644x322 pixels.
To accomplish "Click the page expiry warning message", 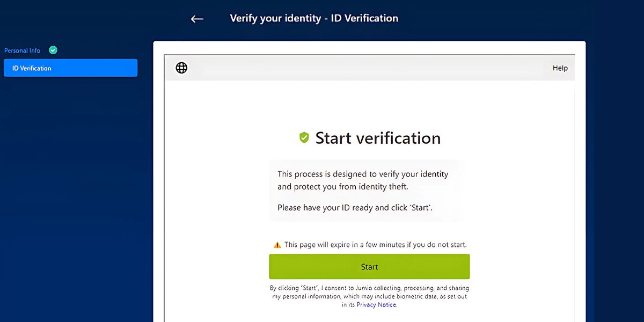I will pyautogui.click(x=375, y=245).
